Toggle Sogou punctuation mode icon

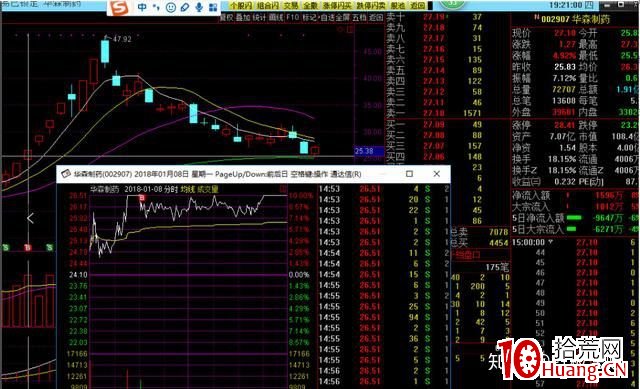156,7
